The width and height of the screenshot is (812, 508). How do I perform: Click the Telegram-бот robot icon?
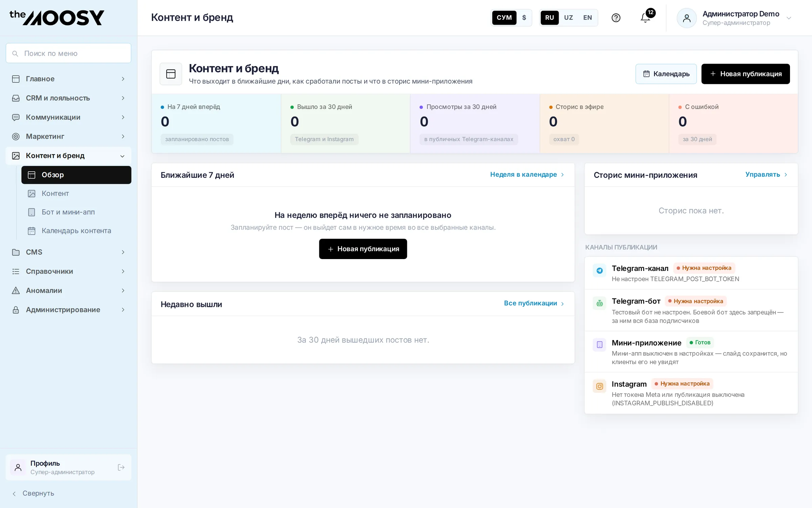(x=600, y=303)
